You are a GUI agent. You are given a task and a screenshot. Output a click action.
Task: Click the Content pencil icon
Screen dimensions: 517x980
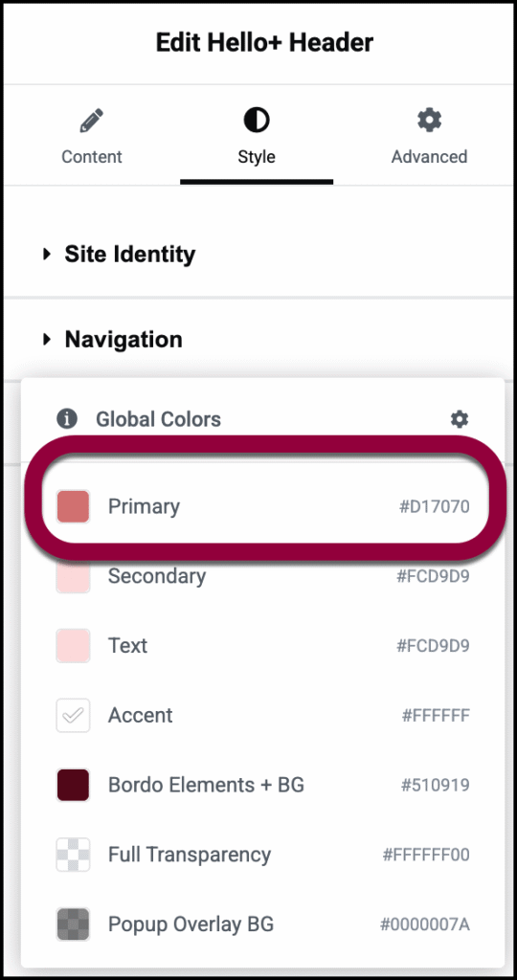click(91, 120)
